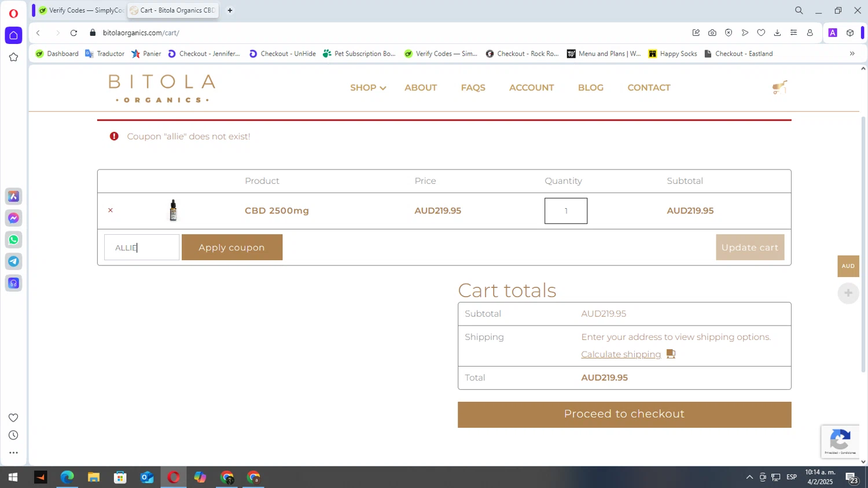Open Messenger in the Opera sidebar
Viewport: 868px width, 488px height.
(14, 218)
